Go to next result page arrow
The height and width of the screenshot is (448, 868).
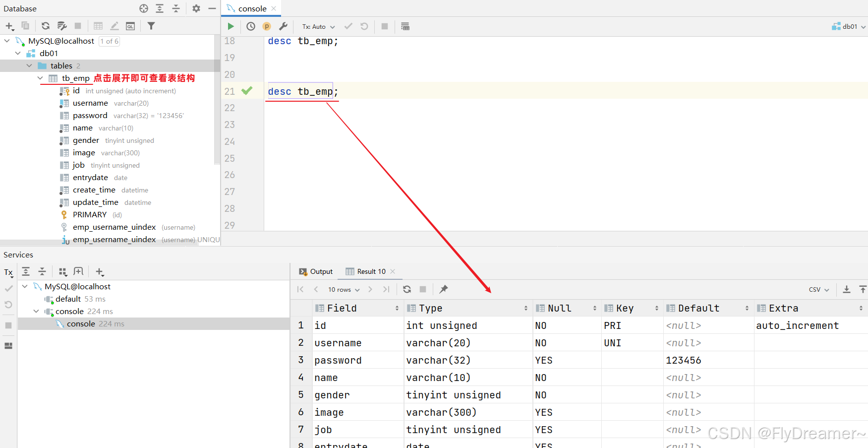pos(370,289)
